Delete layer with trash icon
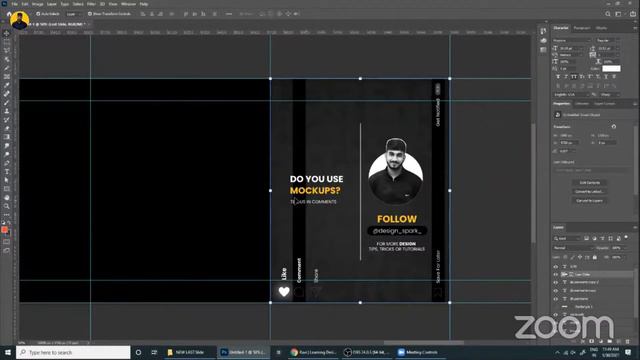Screen dimensions: 640x360 627,341
